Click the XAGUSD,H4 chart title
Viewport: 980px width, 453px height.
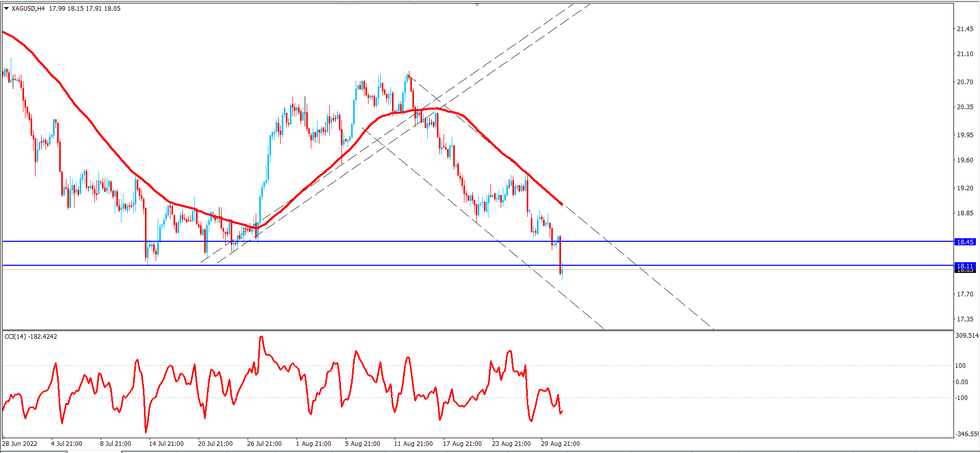coord(28,8)
